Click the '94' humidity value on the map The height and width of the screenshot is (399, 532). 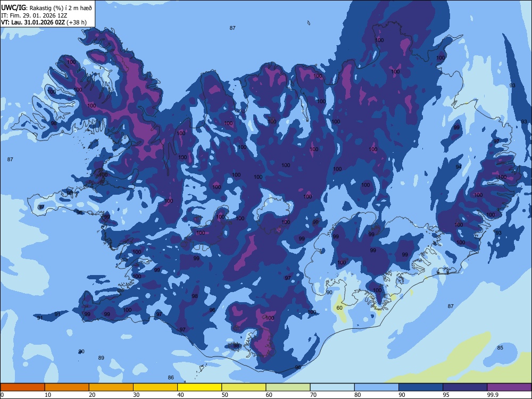(x=459, y=167)
